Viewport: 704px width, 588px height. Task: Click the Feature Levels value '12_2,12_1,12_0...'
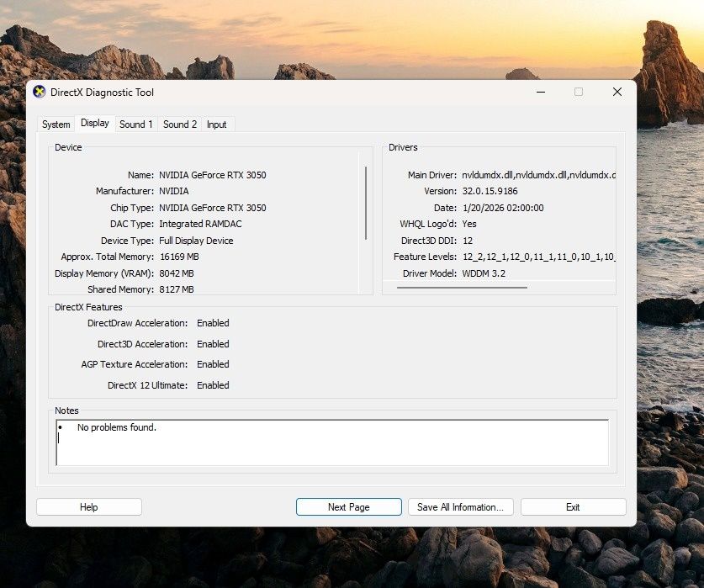pos(539,257)
